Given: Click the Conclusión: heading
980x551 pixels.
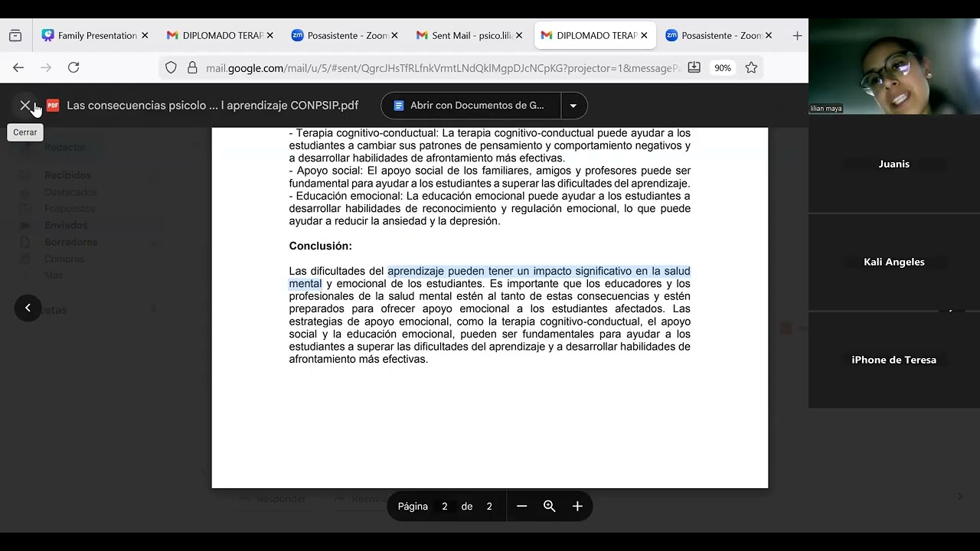Looking at the screenshot, I should click(x=320, y=246).
